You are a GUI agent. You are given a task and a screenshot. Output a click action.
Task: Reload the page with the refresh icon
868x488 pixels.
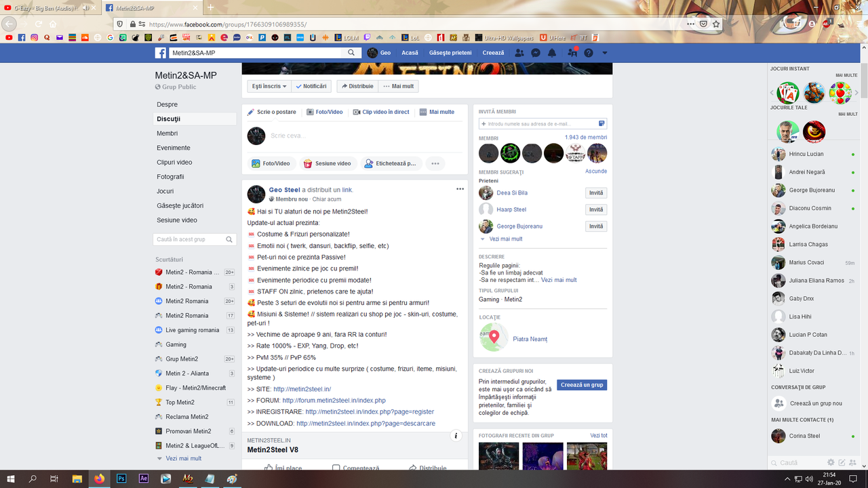38,24
